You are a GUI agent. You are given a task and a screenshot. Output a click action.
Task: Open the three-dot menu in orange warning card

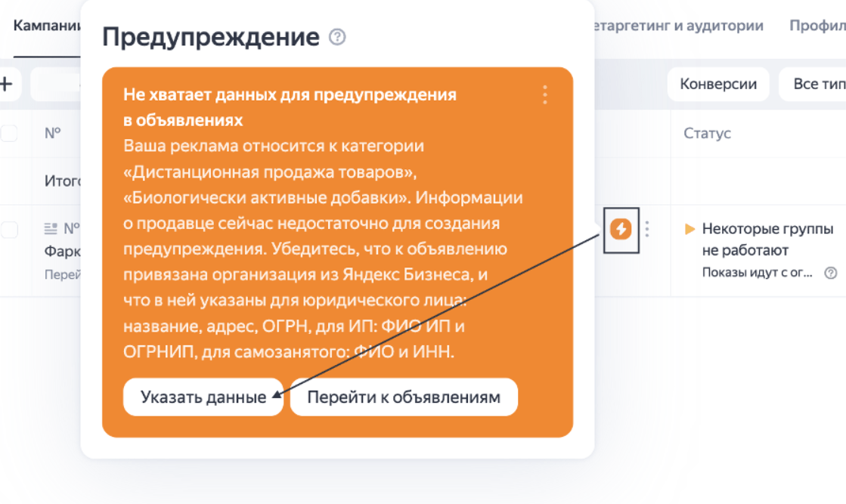pos(544,95)
